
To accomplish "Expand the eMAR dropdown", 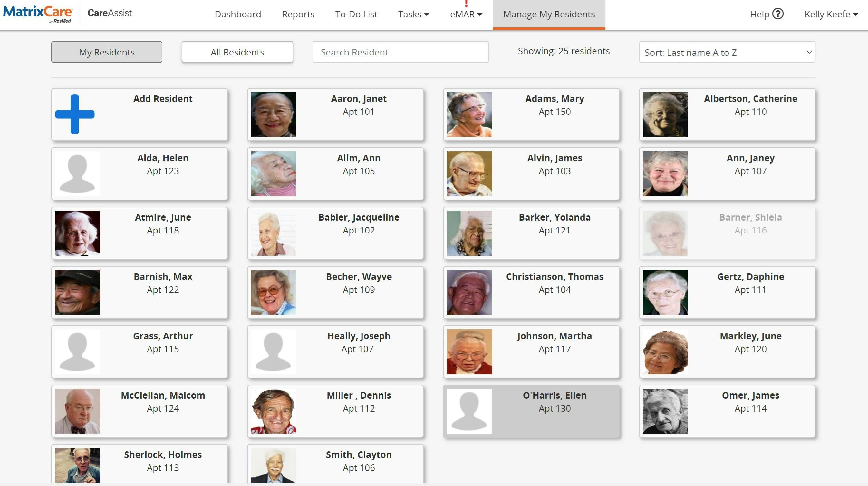I will pyautogui.click(x=466, y=14).
